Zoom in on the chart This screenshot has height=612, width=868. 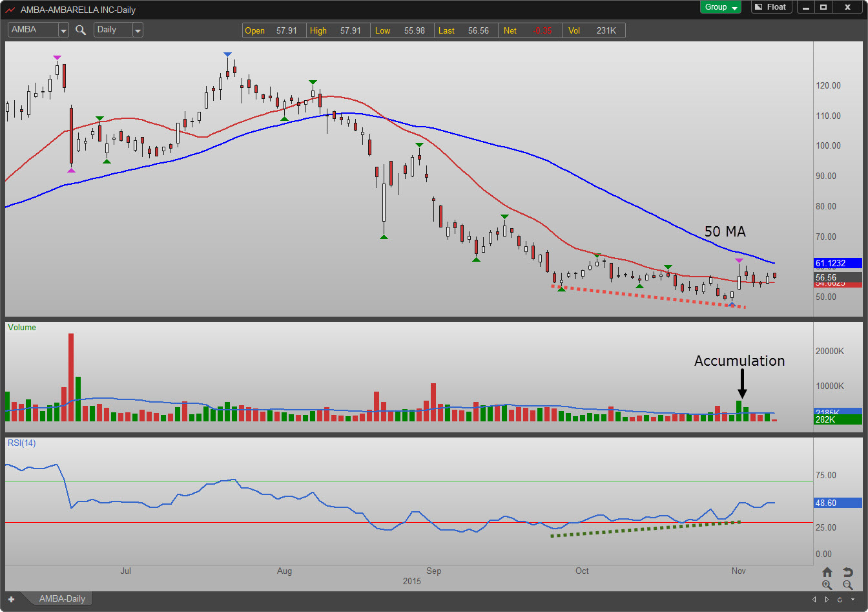827,585
